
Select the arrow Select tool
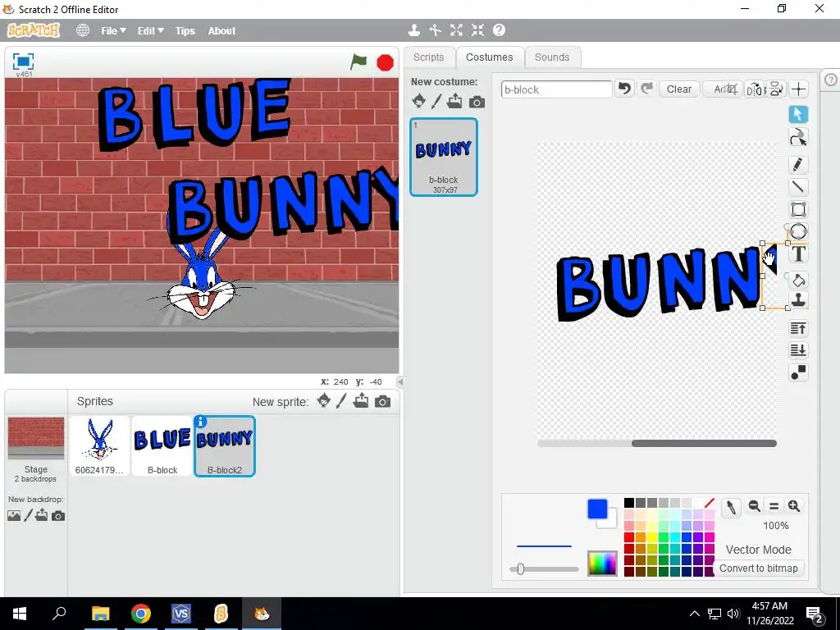click(798, 114)
